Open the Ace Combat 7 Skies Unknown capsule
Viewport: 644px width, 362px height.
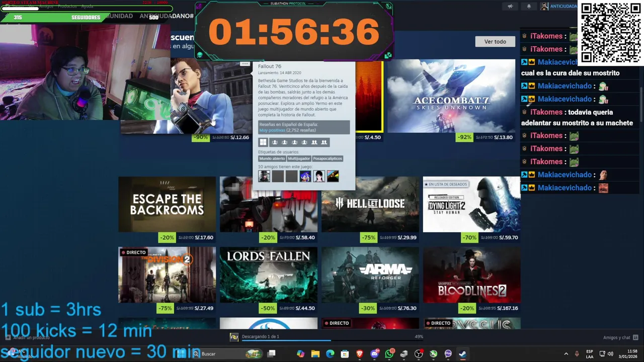(451, 96)
